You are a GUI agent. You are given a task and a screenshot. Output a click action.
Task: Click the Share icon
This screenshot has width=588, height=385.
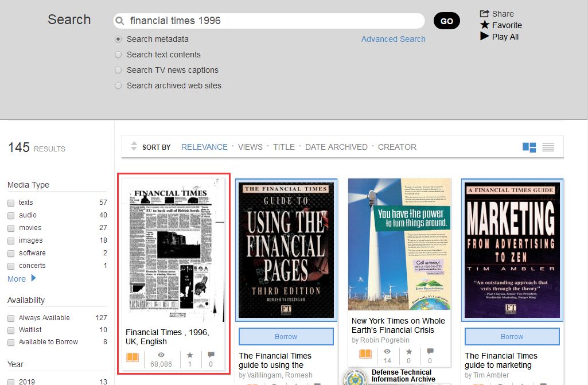point(485,14)
